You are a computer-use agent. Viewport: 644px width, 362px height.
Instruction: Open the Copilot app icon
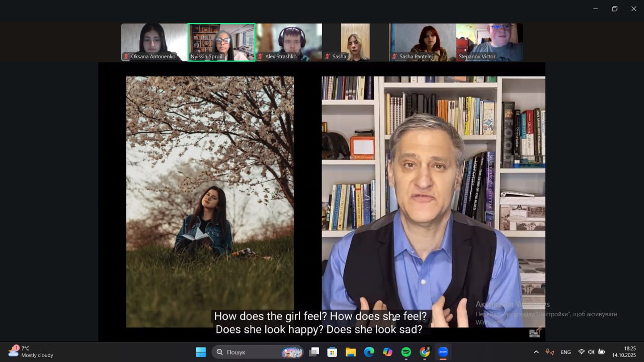(387, 352)
